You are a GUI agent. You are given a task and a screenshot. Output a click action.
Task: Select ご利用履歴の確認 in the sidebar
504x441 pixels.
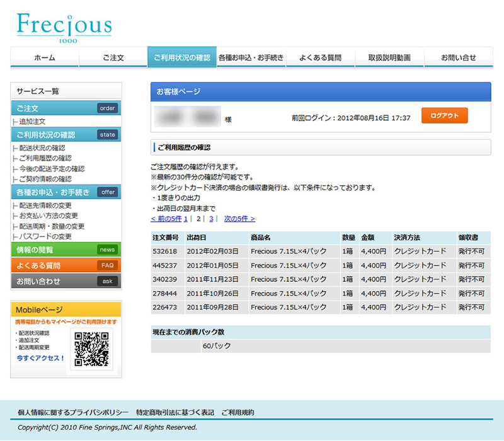tap(45, 158)
